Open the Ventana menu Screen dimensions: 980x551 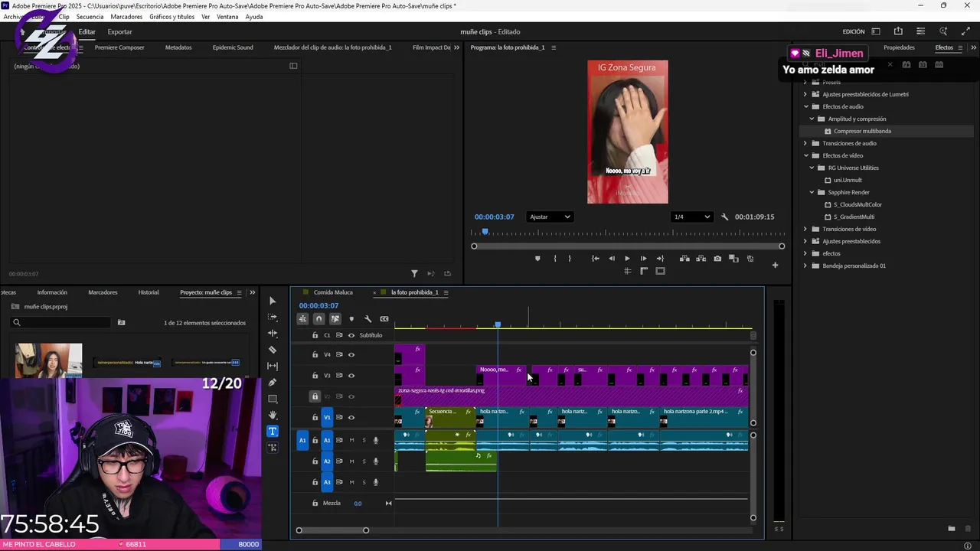(227, 17)
